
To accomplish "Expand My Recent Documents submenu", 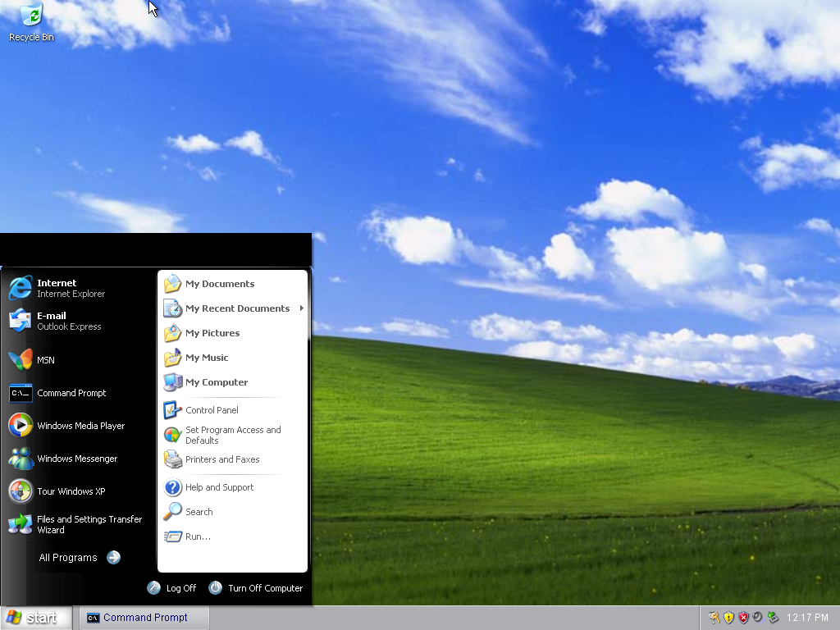I will [x=234, y=308].
